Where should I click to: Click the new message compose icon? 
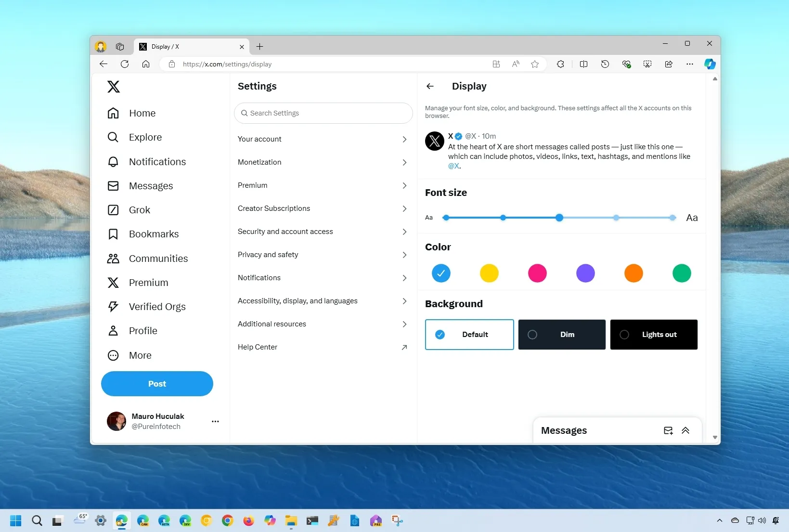pos(668,430)
